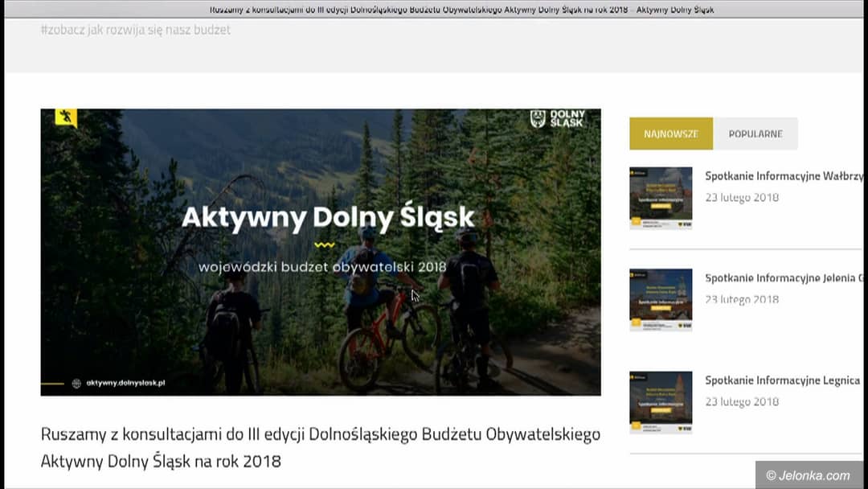Click the yellow zigzag under the banner title
The image size is (868, 489).
(324, 244)
